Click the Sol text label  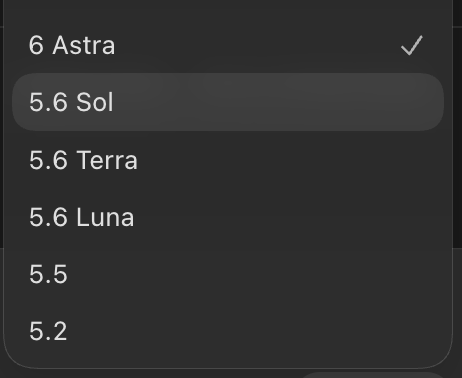(95, 102)
